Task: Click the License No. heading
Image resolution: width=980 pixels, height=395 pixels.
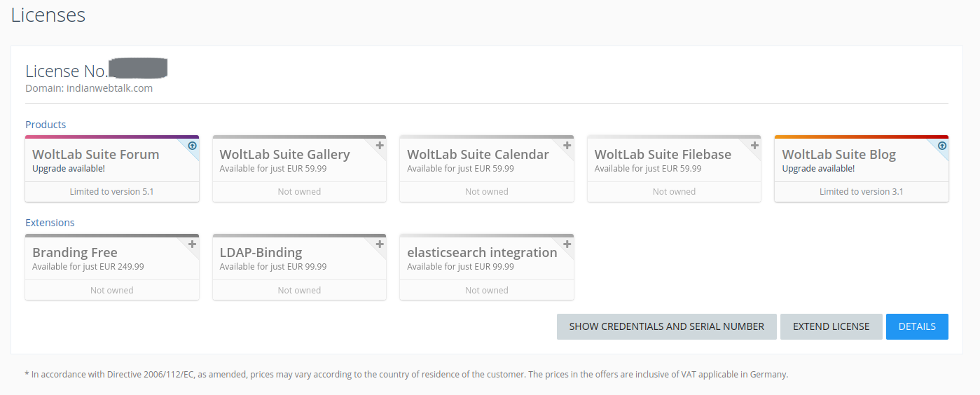Action: [67, 71]
